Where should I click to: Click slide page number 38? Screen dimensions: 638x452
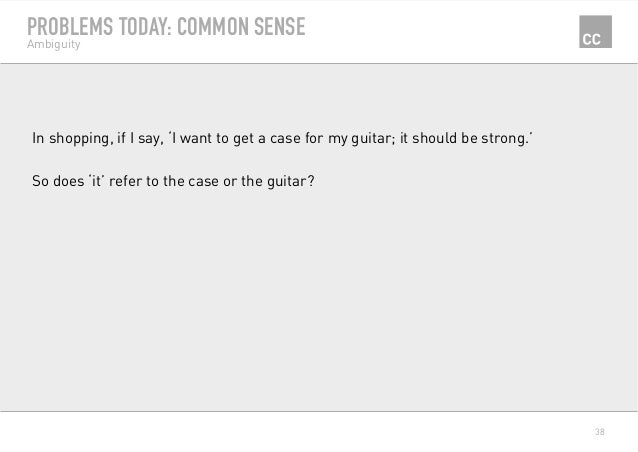tap(599, 432)
